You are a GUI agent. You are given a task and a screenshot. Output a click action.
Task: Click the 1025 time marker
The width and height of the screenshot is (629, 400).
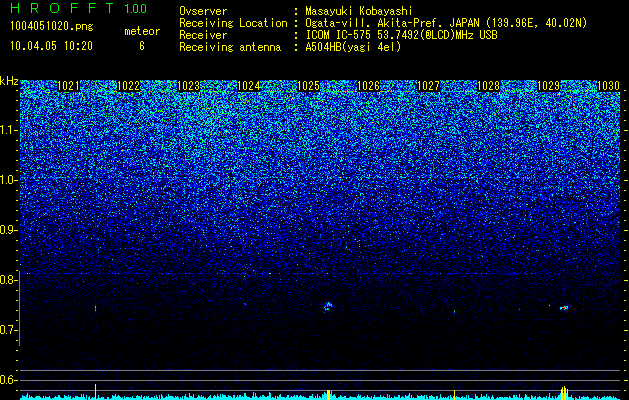coord(308,86)
